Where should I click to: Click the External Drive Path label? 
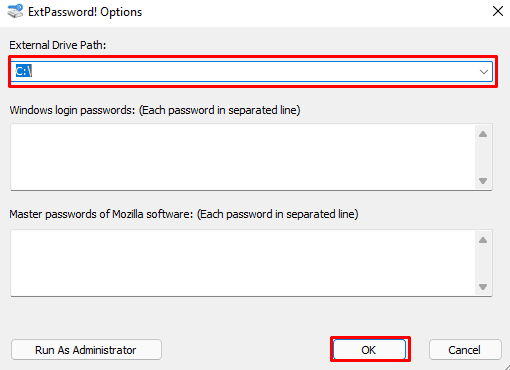point(57,45)
